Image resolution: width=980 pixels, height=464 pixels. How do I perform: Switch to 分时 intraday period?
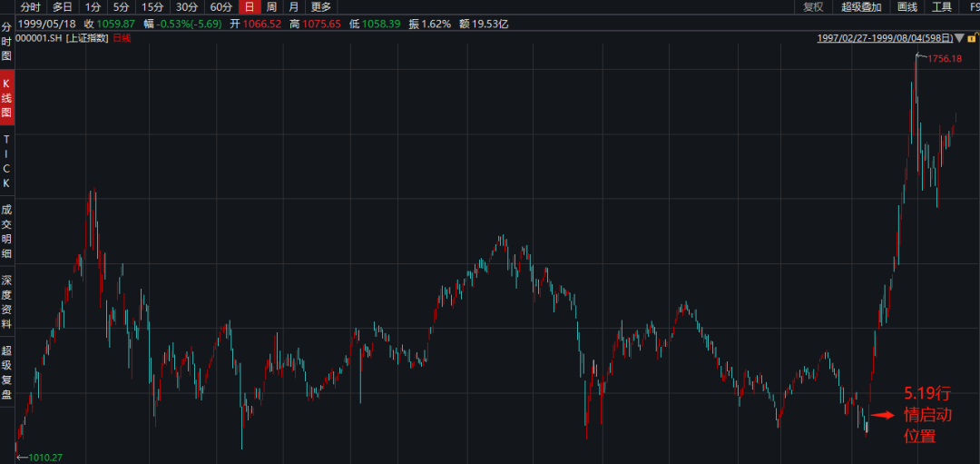coord(31,7)
